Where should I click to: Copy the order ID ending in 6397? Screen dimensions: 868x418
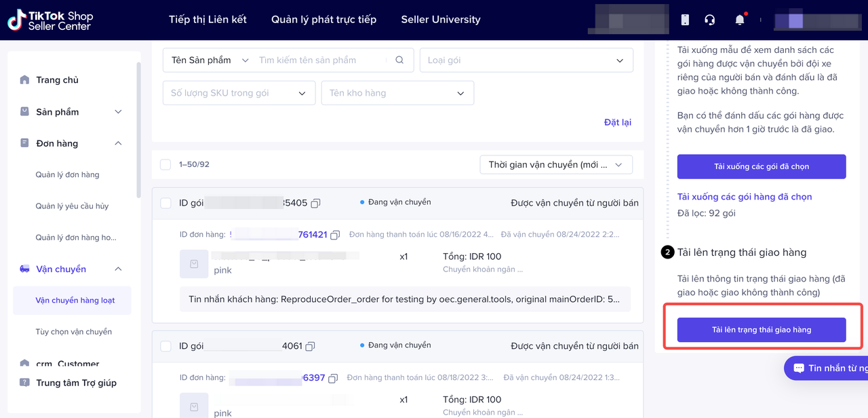[332, 378]
